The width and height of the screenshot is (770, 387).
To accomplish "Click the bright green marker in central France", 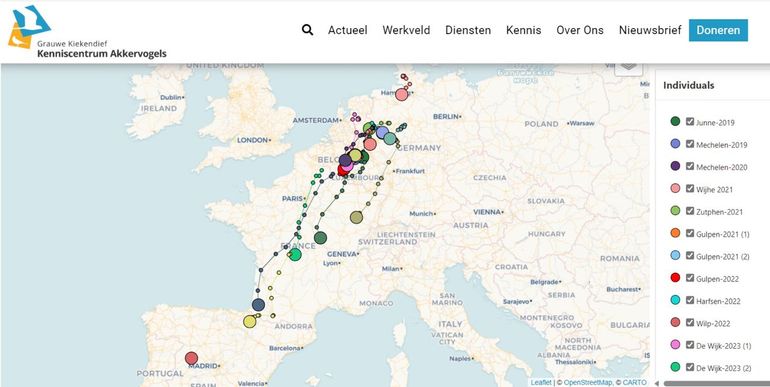I will [295, 254].
